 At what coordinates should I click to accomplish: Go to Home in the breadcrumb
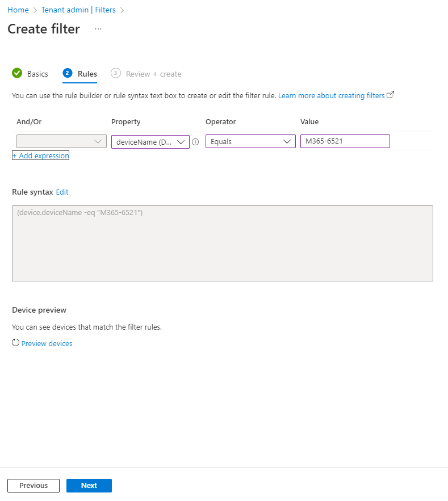pos(18,10)
